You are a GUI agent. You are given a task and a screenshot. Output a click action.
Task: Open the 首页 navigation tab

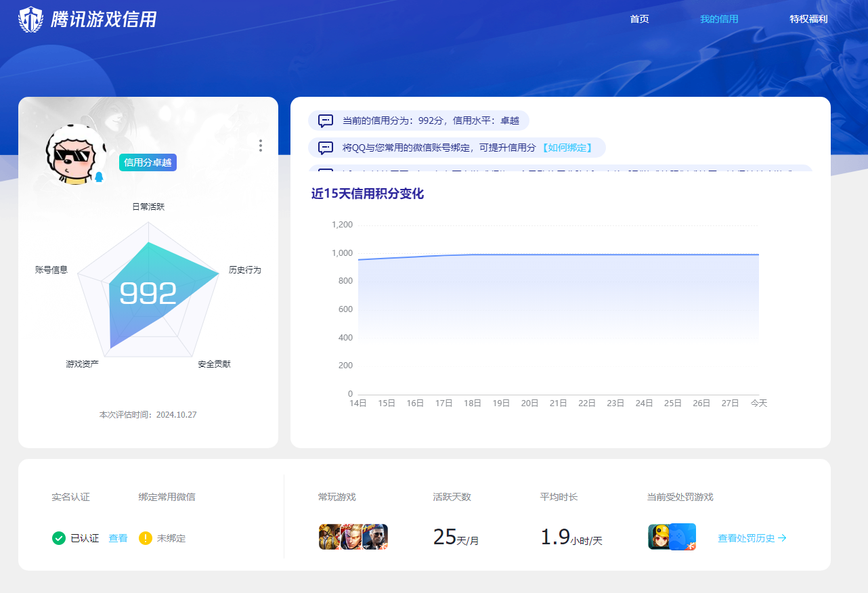coord(639,19)
